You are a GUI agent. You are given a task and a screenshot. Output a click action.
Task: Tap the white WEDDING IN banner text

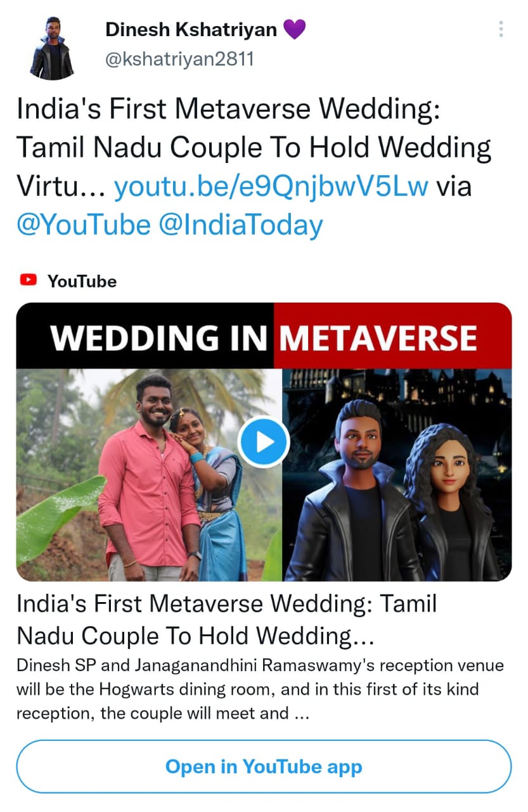(x=158, y=337)
